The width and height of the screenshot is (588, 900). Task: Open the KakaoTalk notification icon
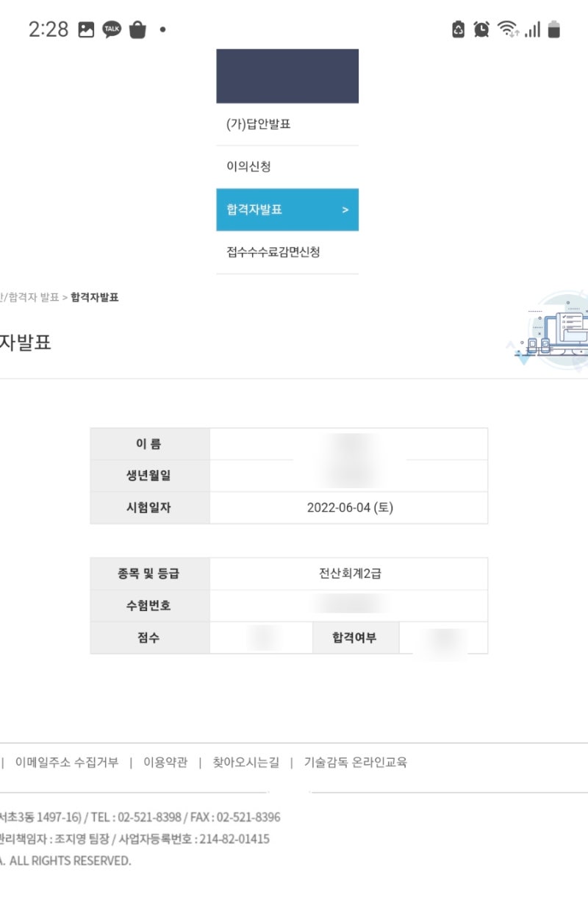point(112,29)
